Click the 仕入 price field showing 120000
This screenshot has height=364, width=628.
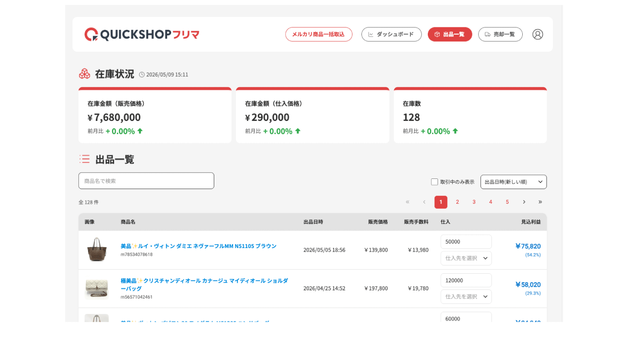[466, 280]
